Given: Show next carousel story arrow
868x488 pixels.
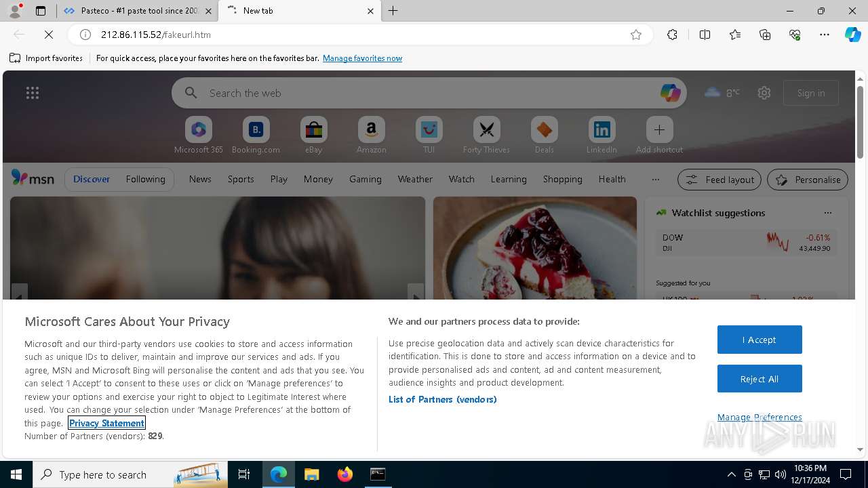Looking at the screenshot, I should tap(416, 292).
